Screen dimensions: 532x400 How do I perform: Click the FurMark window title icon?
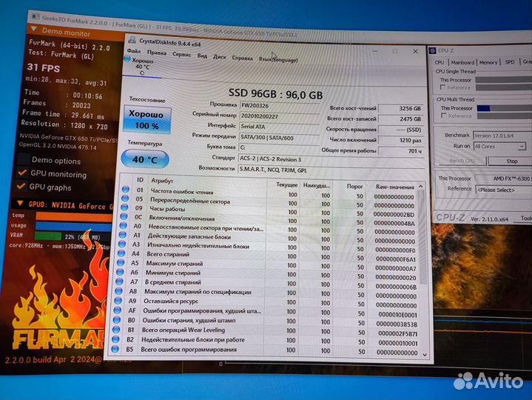[x=34, y=16]
